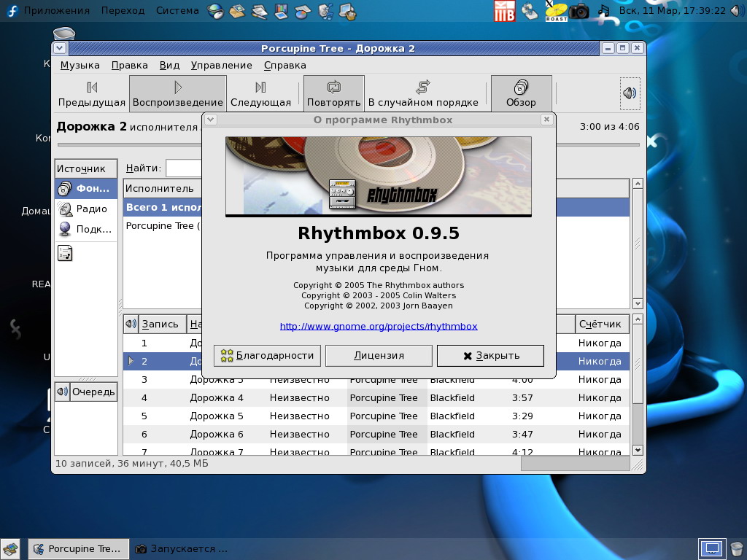Open the Благодарности credits dialog
The width and height of the screenshot is (747, 560).
click(x=267, y=356)
